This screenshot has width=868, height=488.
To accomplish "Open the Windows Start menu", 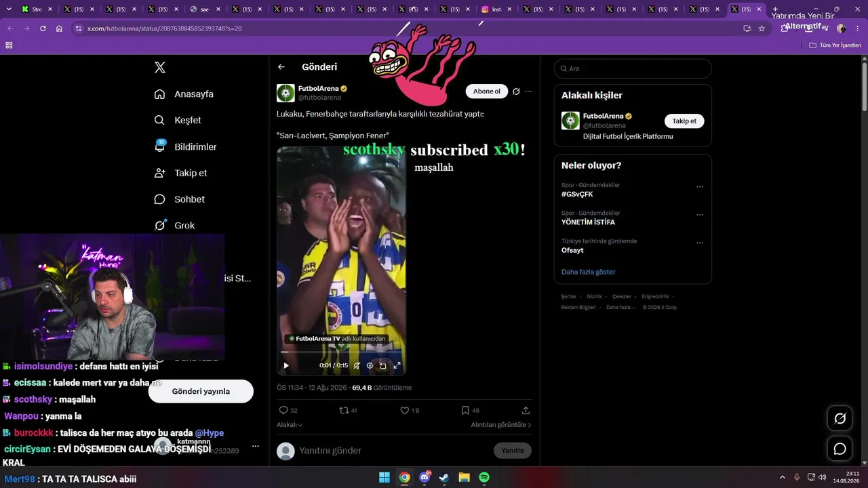I will pos(384,477).
